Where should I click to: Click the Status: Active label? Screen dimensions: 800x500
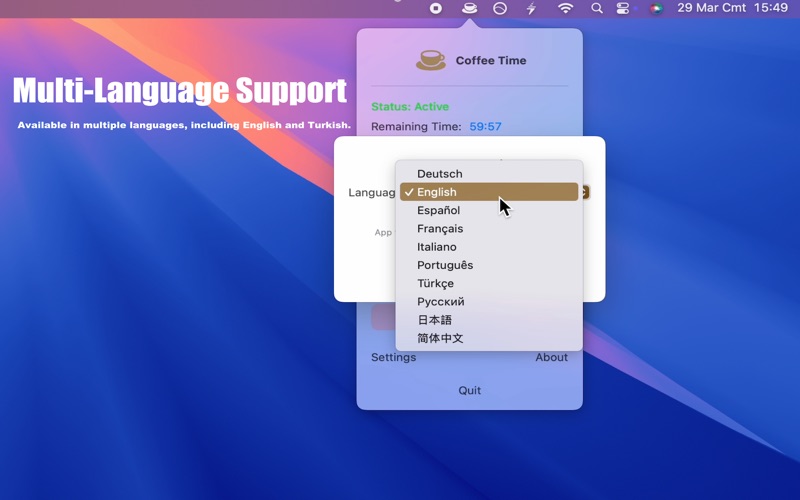pyautogui.click(x=410, y=107)
